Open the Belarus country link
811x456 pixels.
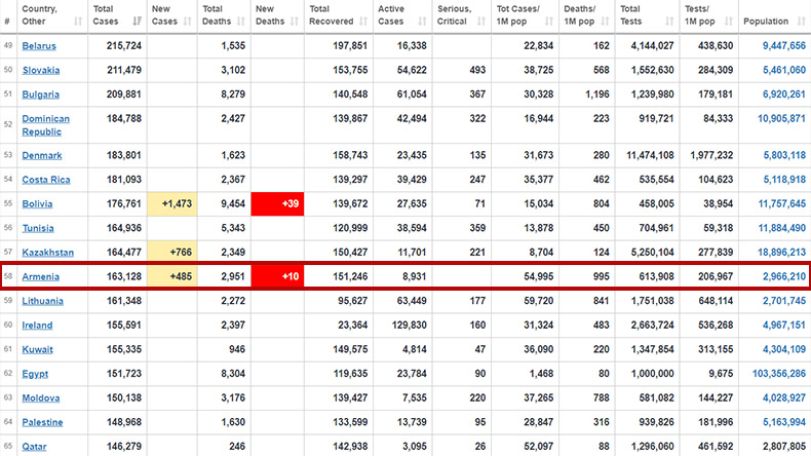(x=39, y=46)
